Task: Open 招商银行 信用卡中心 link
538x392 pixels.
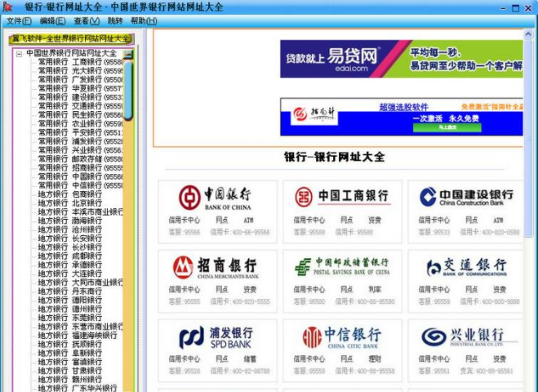Action: [x=185, y=290]
